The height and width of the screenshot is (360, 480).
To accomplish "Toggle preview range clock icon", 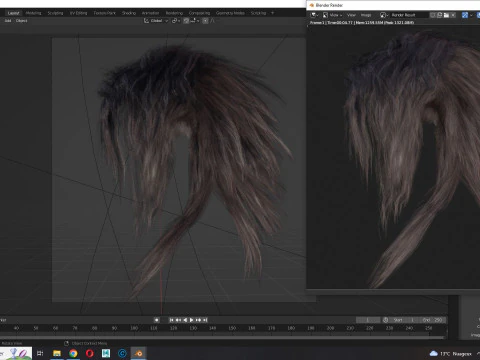I will pyautogui.click(x=385, y=320).
